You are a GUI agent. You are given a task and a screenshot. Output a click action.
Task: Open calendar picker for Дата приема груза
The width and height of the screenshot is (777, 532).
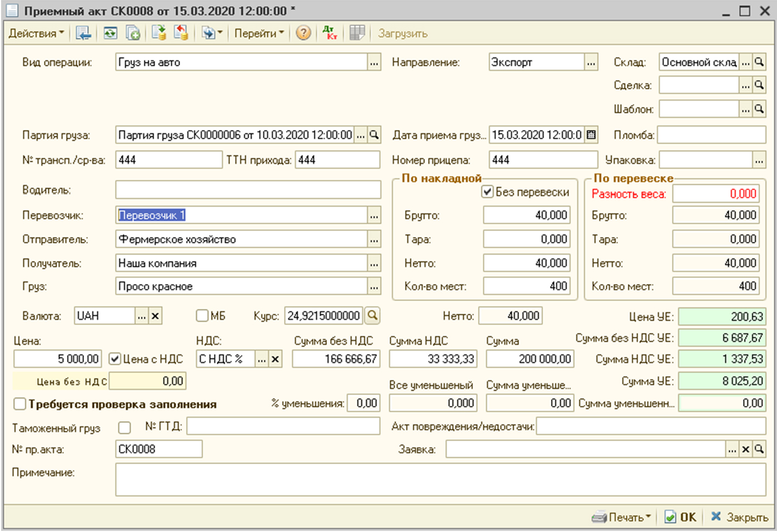pyautogui.click(x=591, y=135)
